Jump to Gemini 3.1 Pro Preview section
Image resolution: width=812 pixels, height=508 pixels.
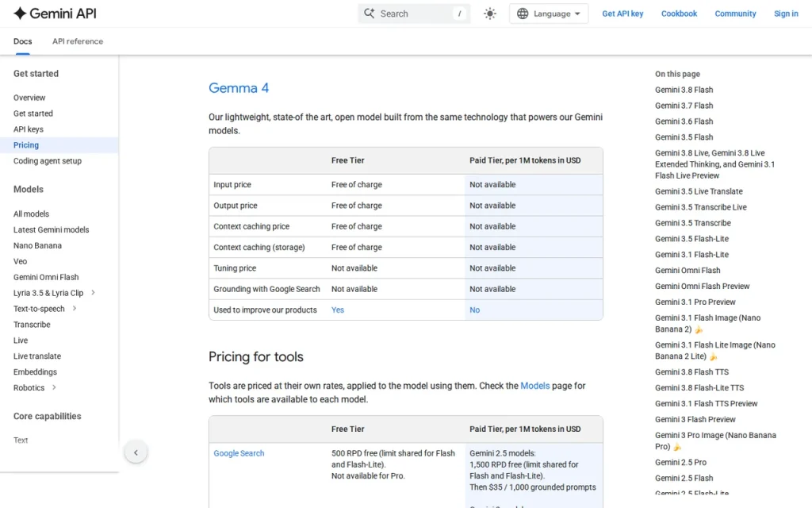point(695,302)
